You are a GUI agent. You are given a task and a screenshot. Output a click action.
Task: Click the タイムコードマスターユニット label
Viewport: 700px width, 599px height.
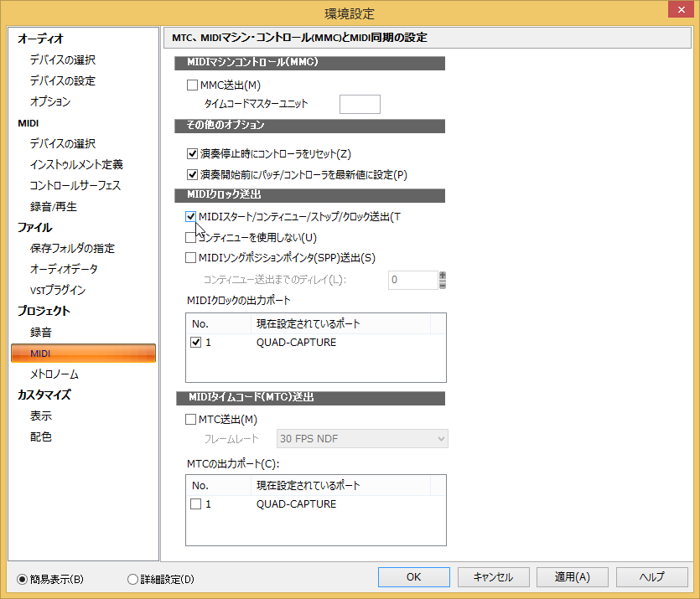(x=257, y=104)
